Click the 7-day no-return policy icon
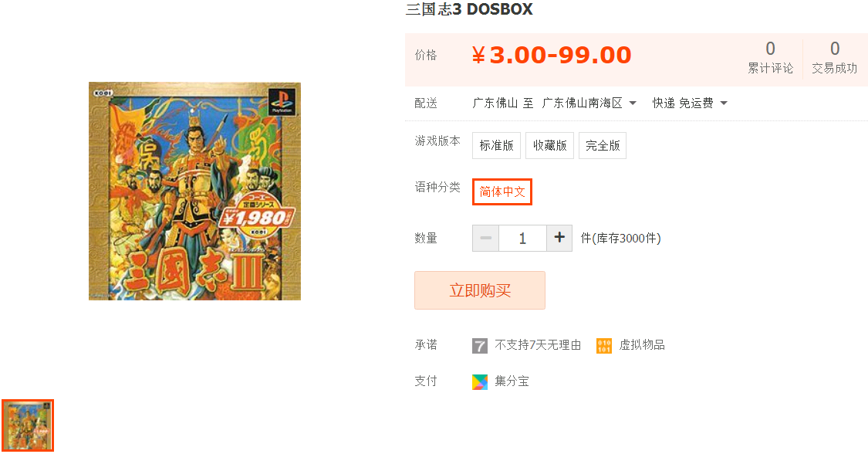 tap(479, 346)
